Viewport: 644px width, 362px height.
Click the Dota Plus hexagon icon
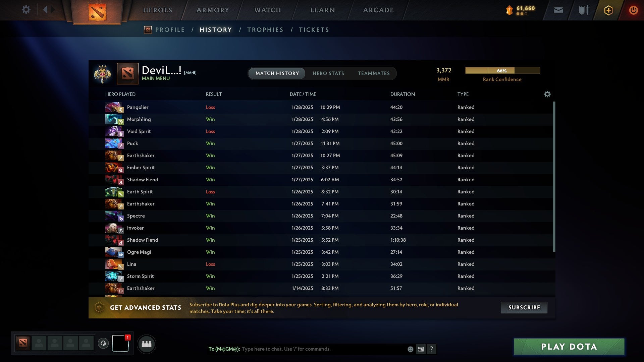[608, 10]
